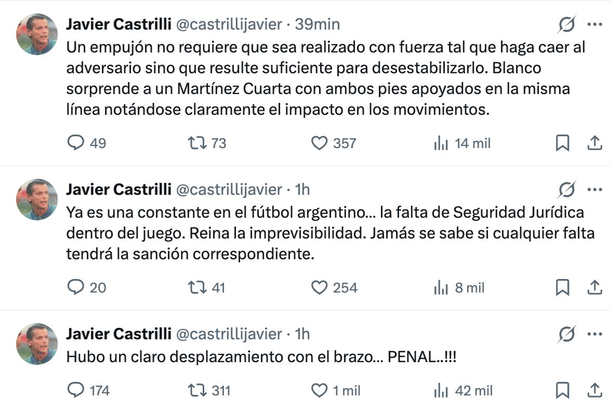610x410 pixels.
Task: Like the Seguridad Jurídica tweet
Action: point(320,288)
